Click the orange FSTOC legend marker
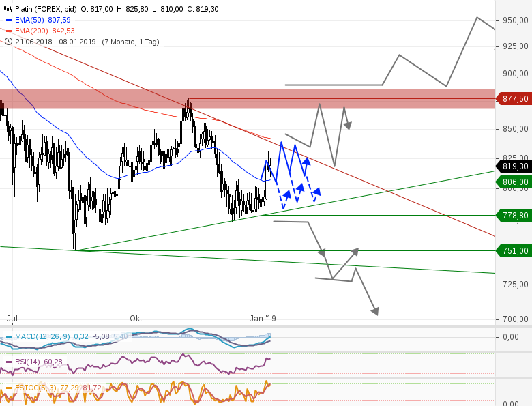 [x=9, y=388]
